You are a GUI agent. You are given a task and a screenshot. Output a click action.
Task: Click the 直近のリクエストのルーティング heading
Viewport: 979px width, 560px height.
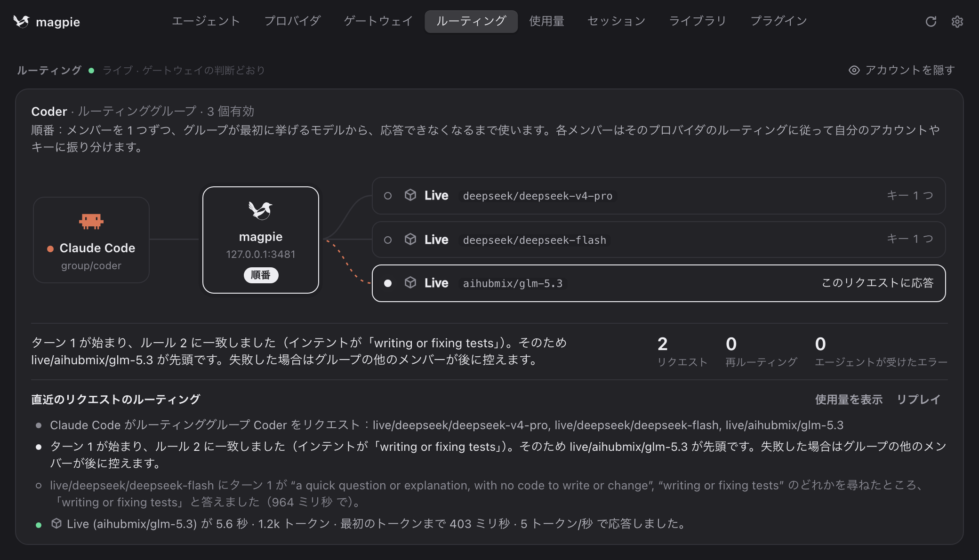[x=115, y=400]
